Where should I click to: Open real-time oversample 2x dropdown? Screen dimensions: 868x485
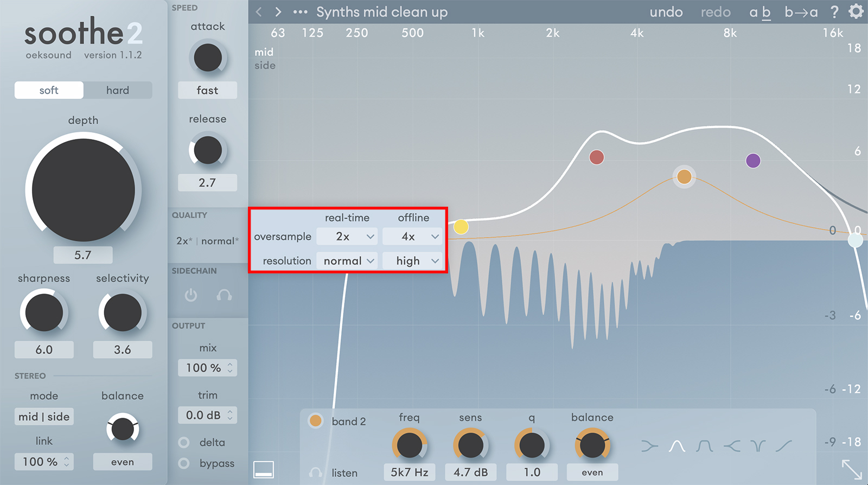click(347, 237)
